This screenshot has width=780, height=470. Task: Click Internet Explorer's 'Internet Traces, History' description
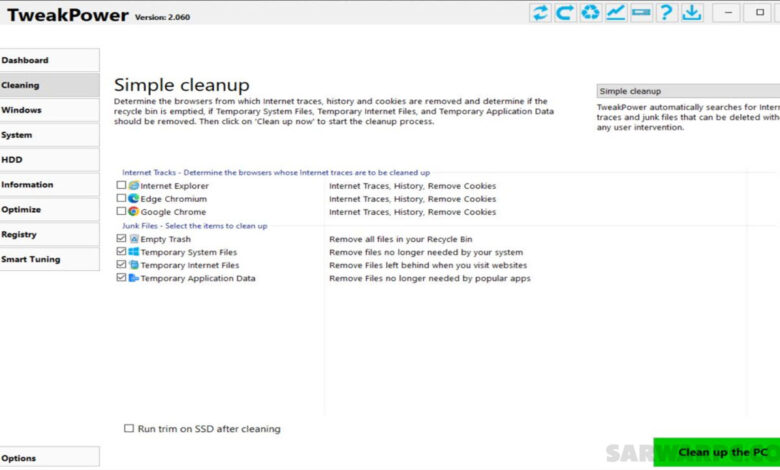[412, 186]
